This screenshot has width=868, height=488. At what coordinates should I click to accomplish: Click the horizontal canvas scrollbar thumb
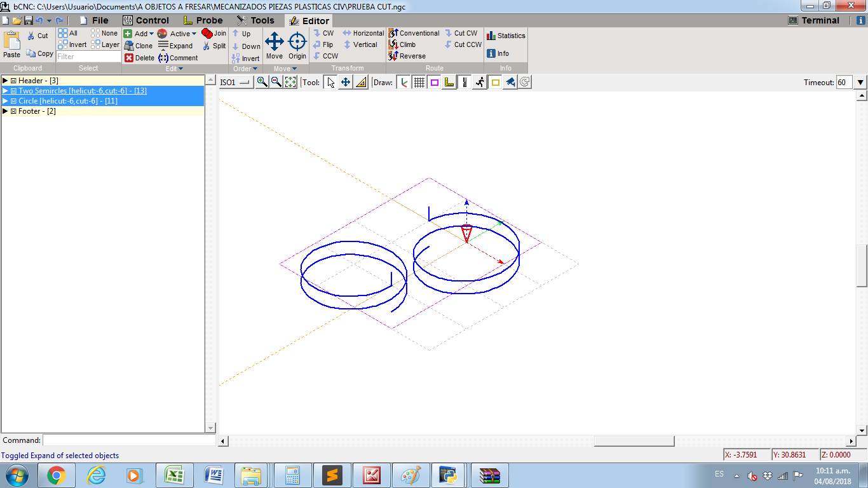click(x=634, y=441)
